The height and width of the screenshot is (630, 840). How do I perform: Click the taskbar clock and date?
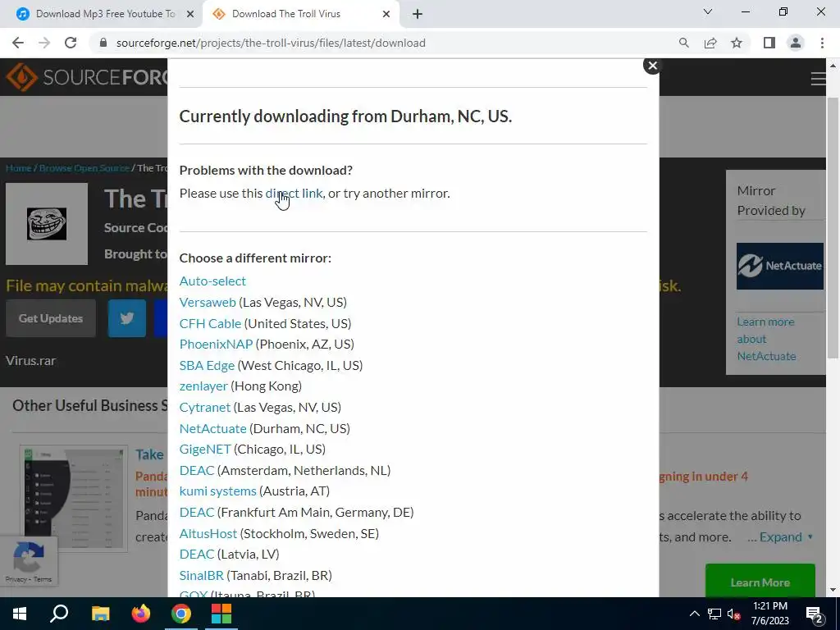tap(769, 614)
